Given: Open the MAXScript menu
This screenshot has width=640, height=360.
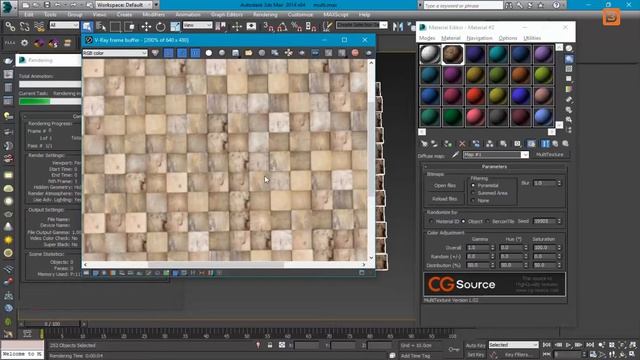Looking at the screenshot, I should click(x=336, y=14).
